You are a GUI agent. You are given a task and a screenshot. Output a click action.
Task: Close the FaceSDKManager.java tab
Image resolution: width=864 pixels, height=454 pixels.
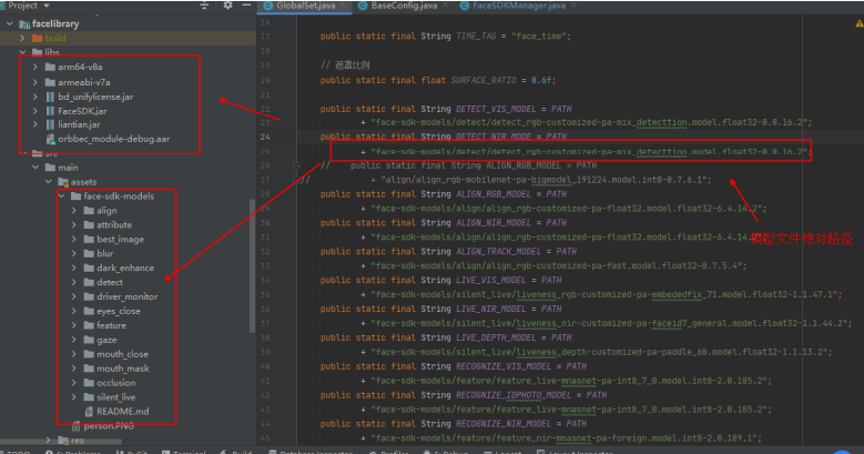pos(574,6)
